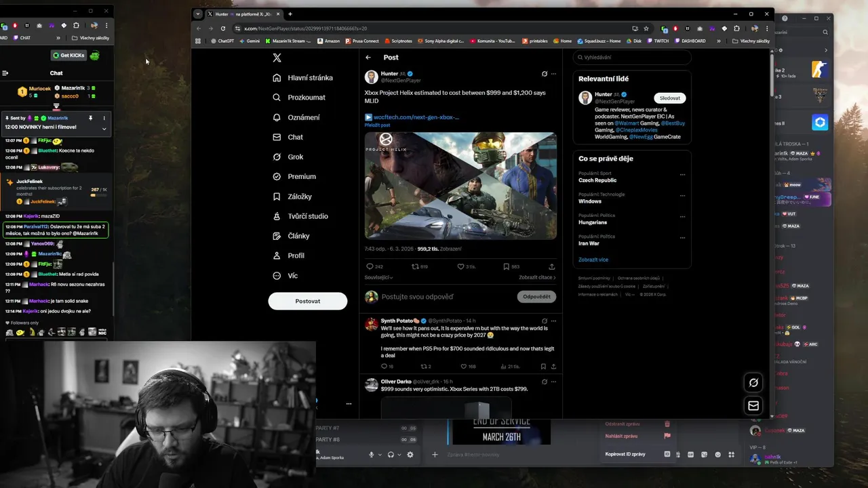
Task: Open the emoji picker in Discord
Action: 717,454
